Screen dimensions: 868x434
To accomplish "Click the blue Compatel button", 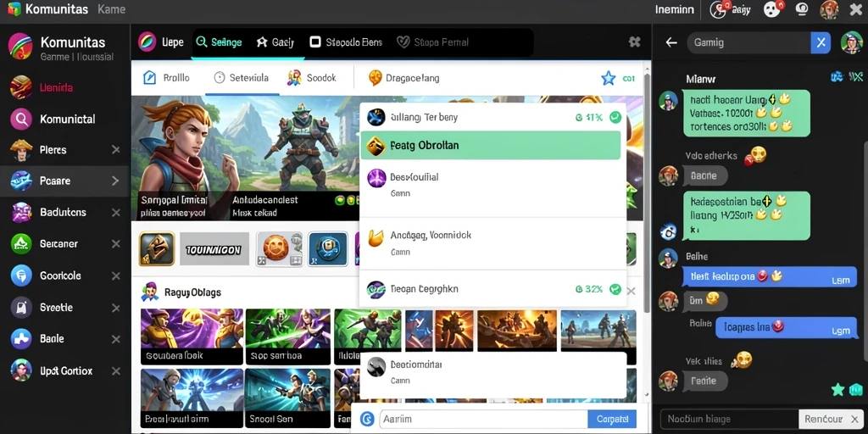I will [x=612, y=419].
